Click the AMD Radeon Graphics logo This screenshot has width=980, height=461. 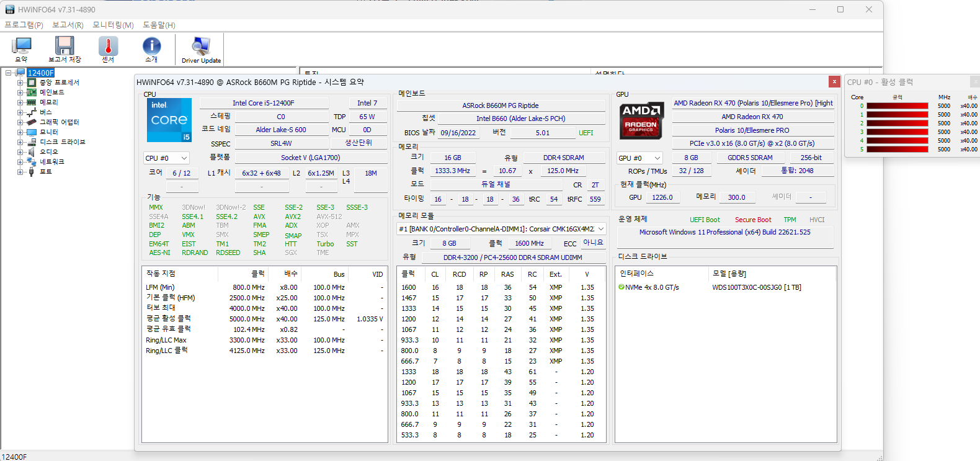point(641,120)
